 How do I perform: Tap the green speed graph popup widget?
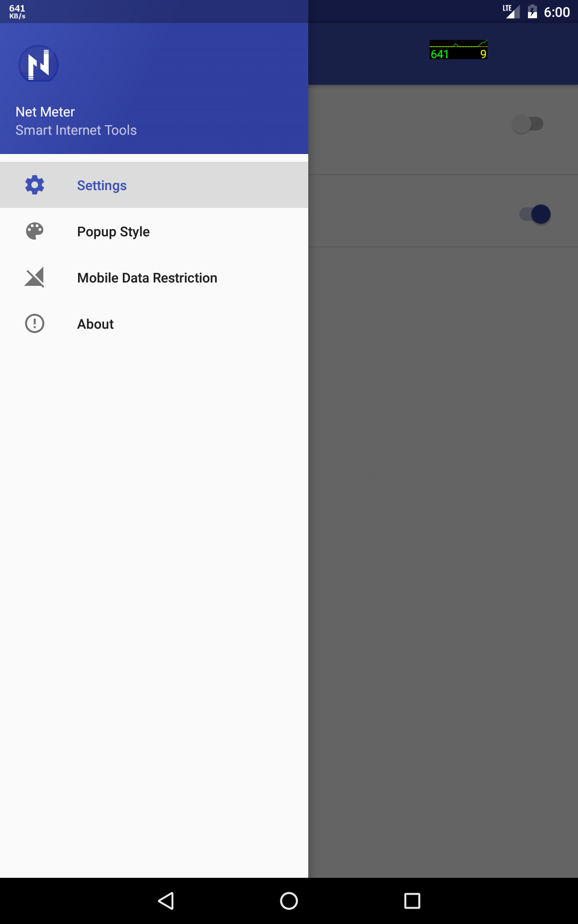459,50
